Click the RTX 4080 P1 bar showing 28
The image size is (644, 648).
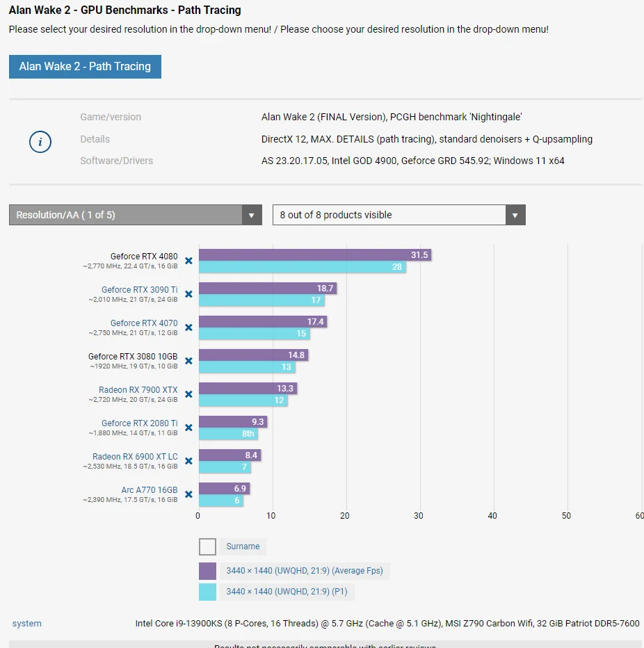click(302, 267)
